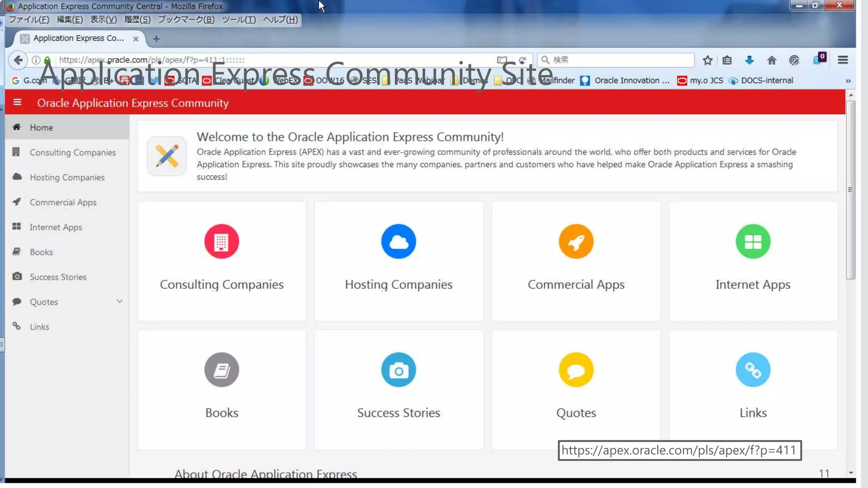Open the DOCS-internal bookmark
Image resolution: width=868 pixels, height=488 pixels.
[761, 80]
